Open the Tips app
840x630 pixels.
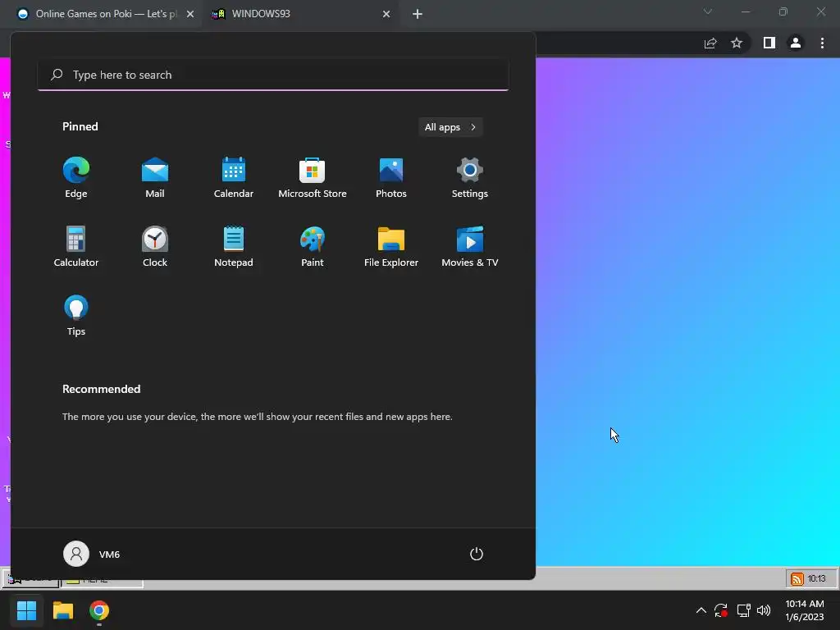tap(76, 316)
